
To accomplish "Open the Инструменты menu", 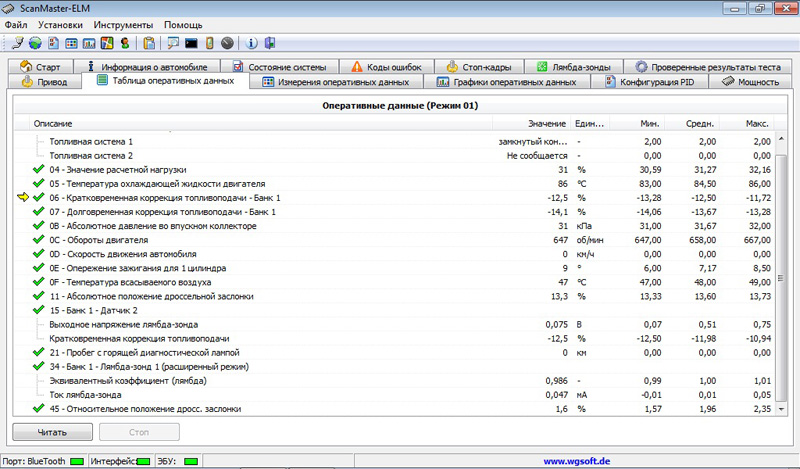I will [123, 25].
